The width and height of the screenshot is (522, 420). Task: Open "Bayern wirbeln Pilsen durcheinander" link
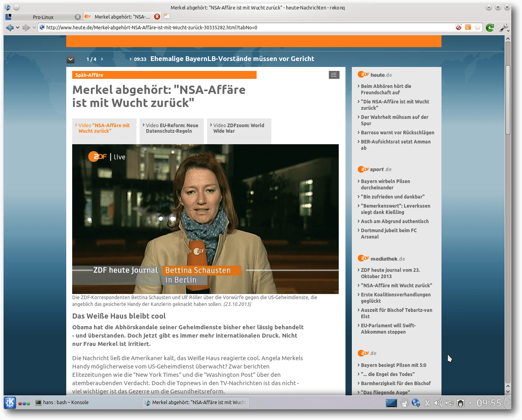[385, 184]
